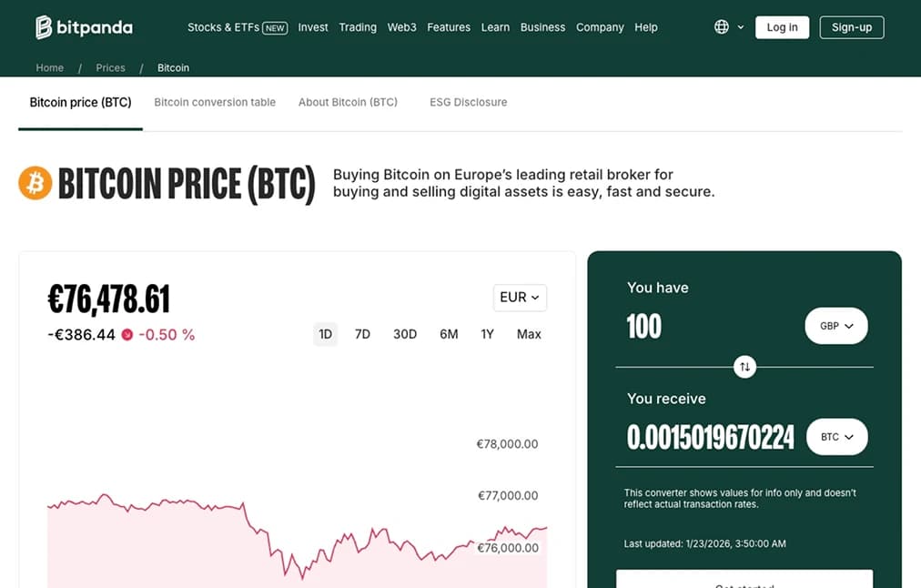The width and height of the screenshot is (921, 588).
Task: Click the Bitcoin coin icon
Action: (x=34, y=183)
